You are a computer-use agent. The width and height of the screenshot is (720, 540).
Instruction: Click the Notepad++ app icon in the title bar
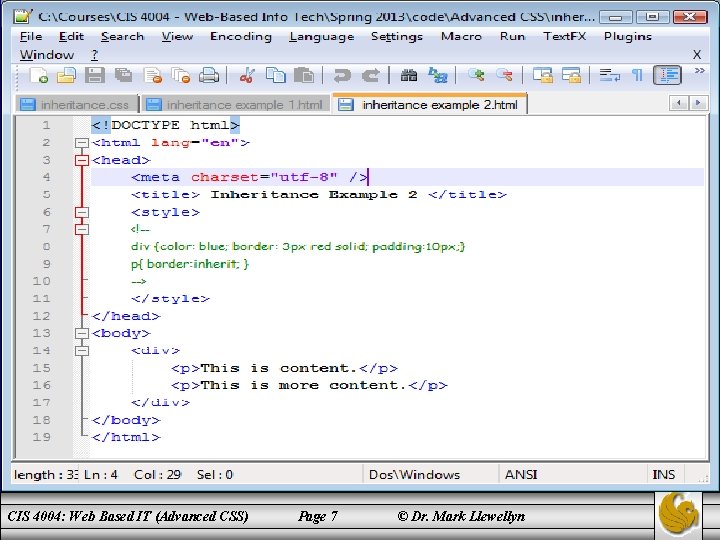(22, 17)
